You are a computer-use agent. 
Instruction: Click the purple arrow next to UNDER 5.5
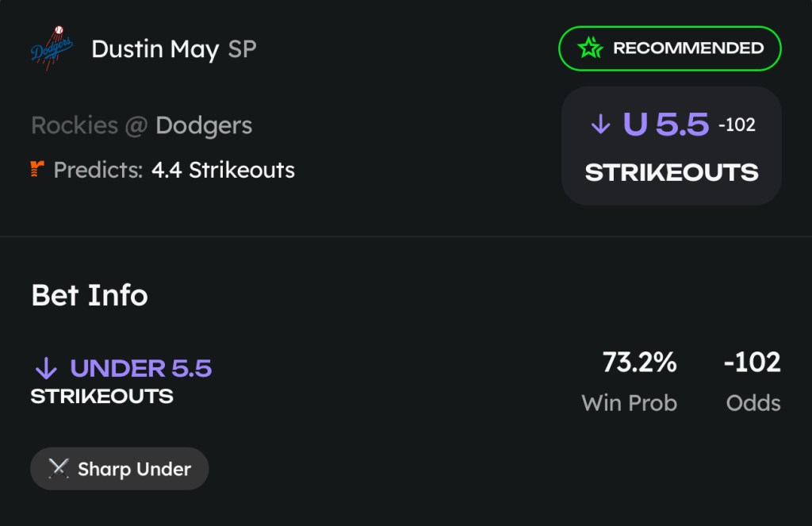point(46,368)
